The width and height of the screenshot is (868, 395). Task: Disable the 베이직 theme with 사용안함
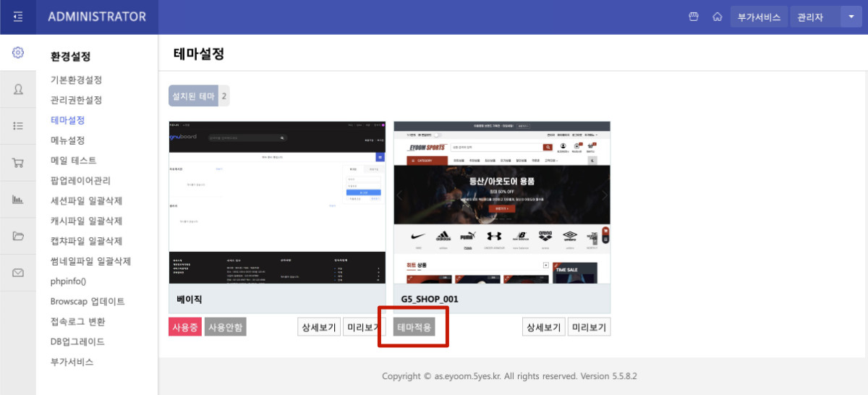(x=226, y=327)
